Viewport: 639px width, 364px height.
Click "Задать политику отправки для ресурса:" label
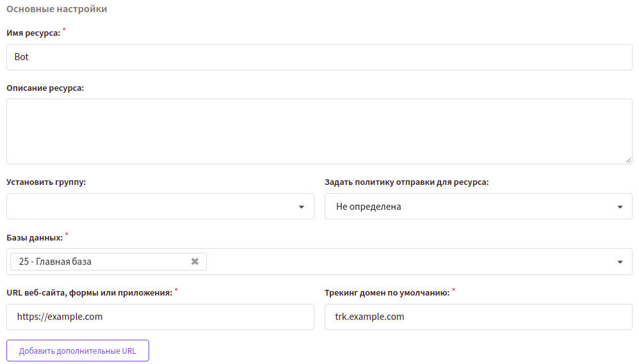(x=407, y=182)
